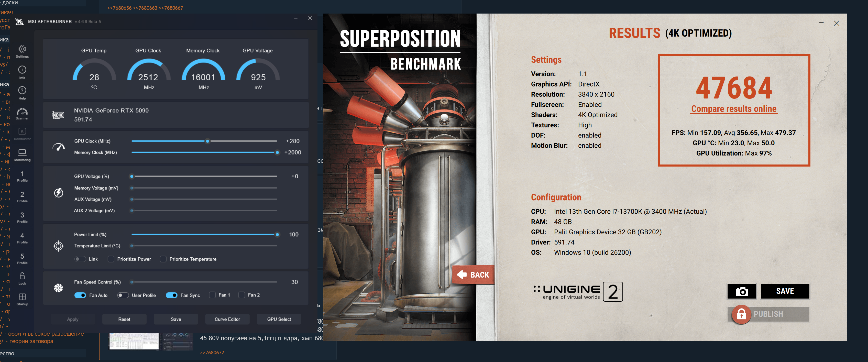Screen dimensions: 868x362
Task: Open Afterburner Settings gear icon
Action: click(22, 50)
